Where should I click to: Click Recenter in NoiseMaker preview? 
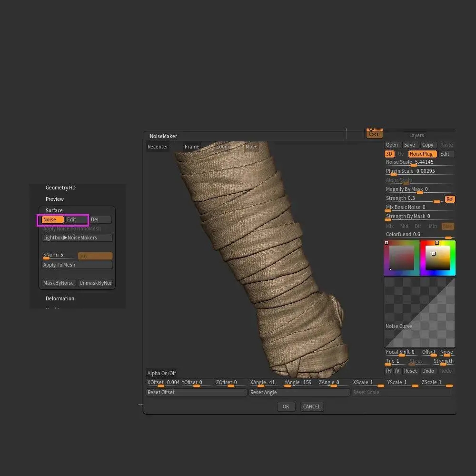158,147
